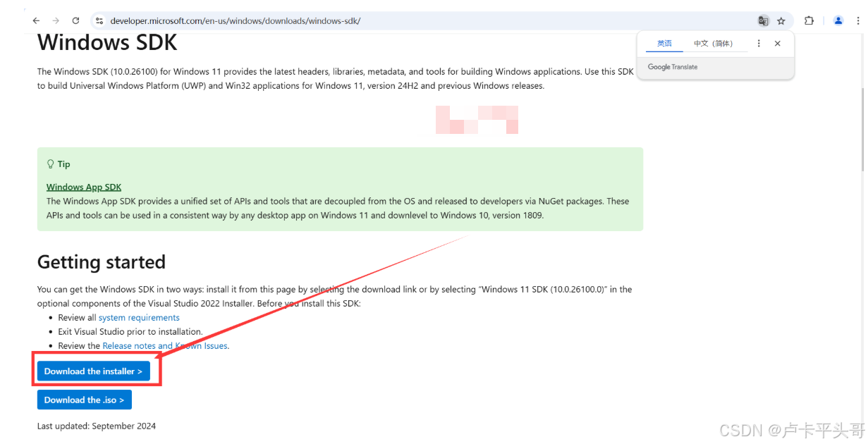View site information icon in address bar
The image size is (868, 444).
(x=99, y=21)
